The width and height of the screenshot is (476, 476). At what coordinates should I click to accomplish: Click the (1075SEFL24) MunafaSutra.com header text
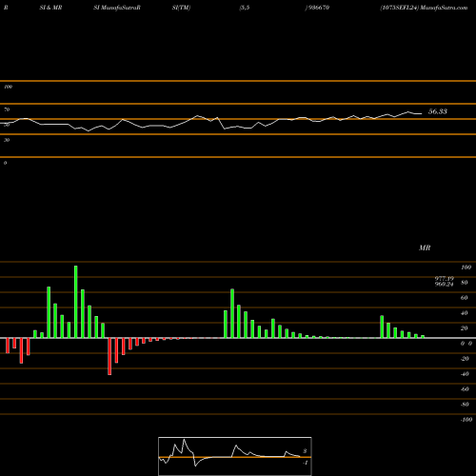[424, 8]
